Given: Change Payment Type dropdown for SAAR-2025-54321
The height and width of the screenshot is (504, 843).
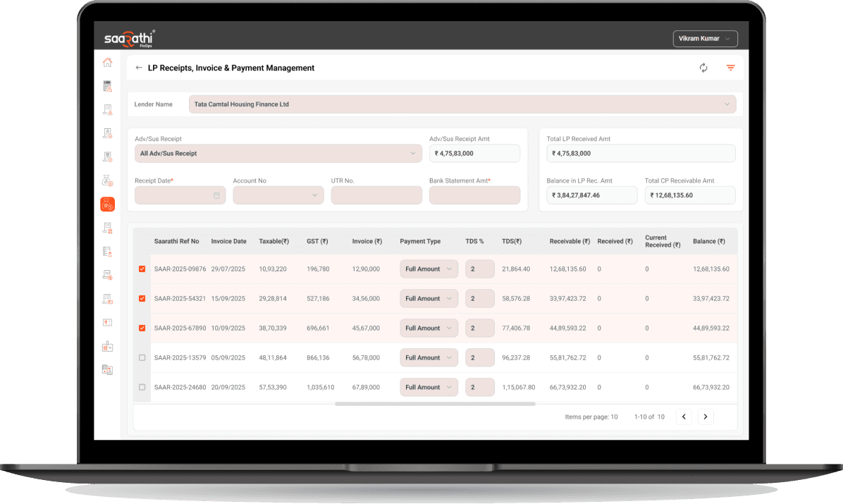Looking at the screenshot, I should coord(429,298).
